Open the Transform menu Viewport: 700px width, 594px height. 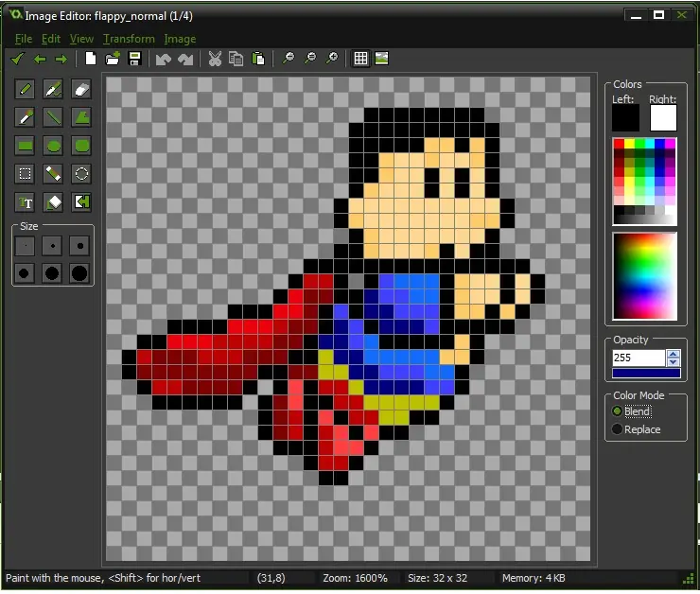pos(129,40)
